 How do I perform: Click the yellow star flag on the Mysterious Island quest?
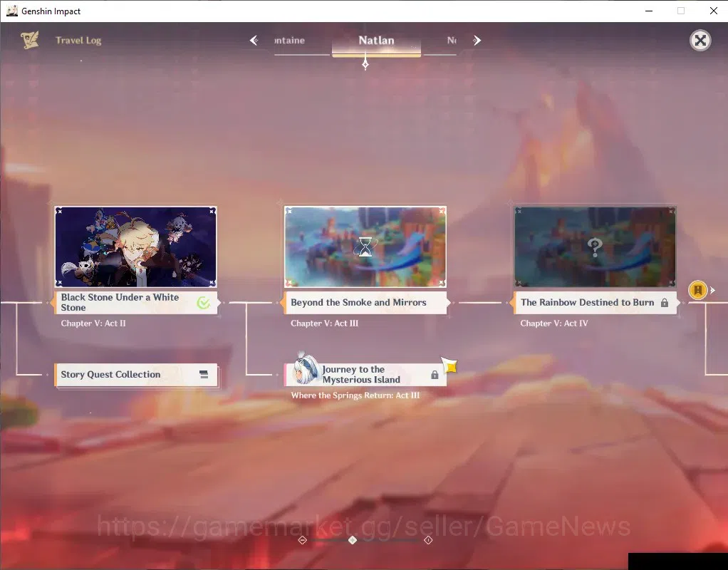pos(449,366)
